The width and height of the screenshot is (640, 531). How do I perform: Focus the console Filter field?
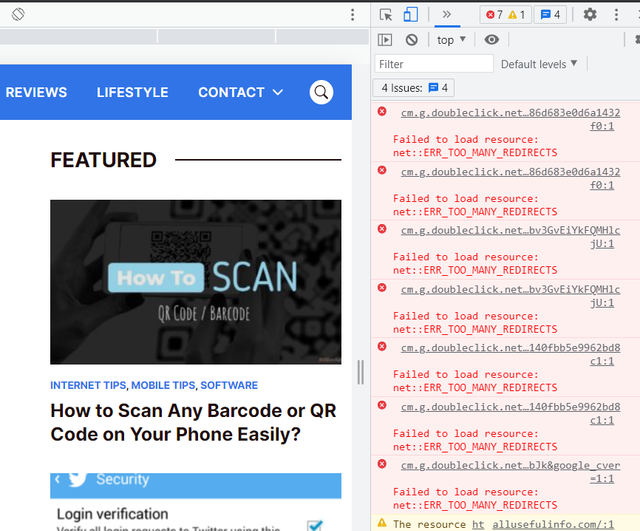click(x=434, y=64)
